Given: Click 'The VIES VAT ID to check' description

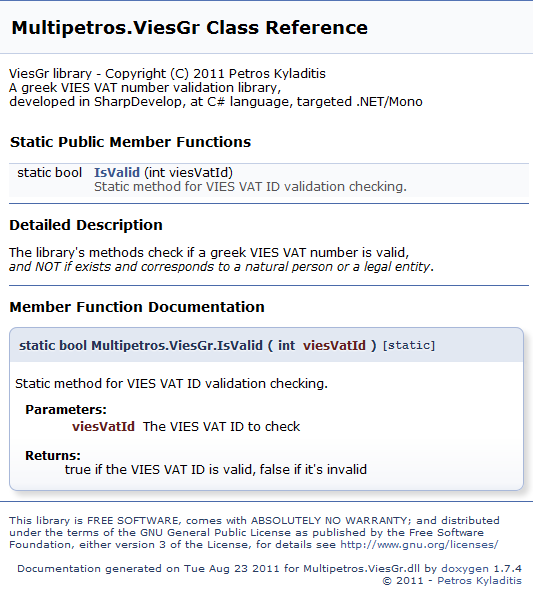Looking at the screenshot, I should (x=221, y=427).
